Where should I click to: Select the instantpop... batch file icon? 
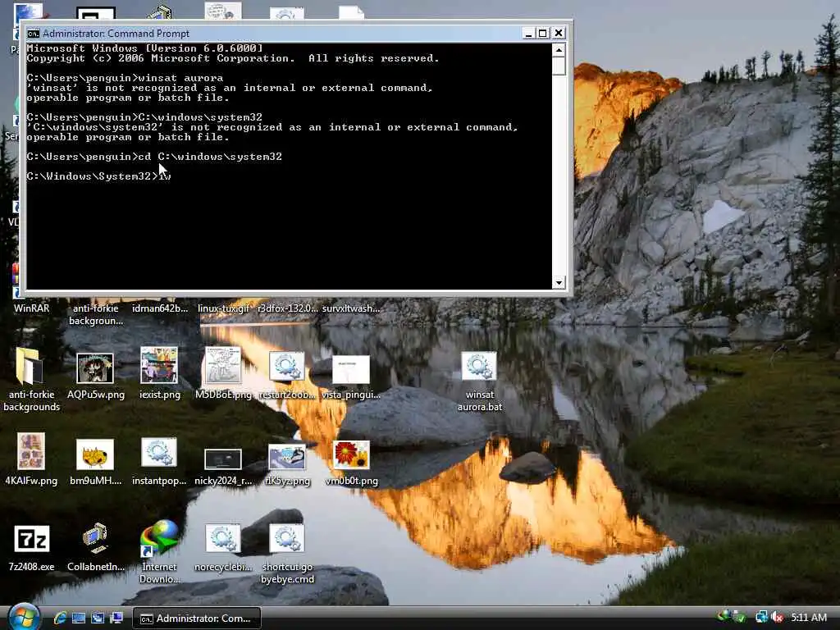coord(159,461)
